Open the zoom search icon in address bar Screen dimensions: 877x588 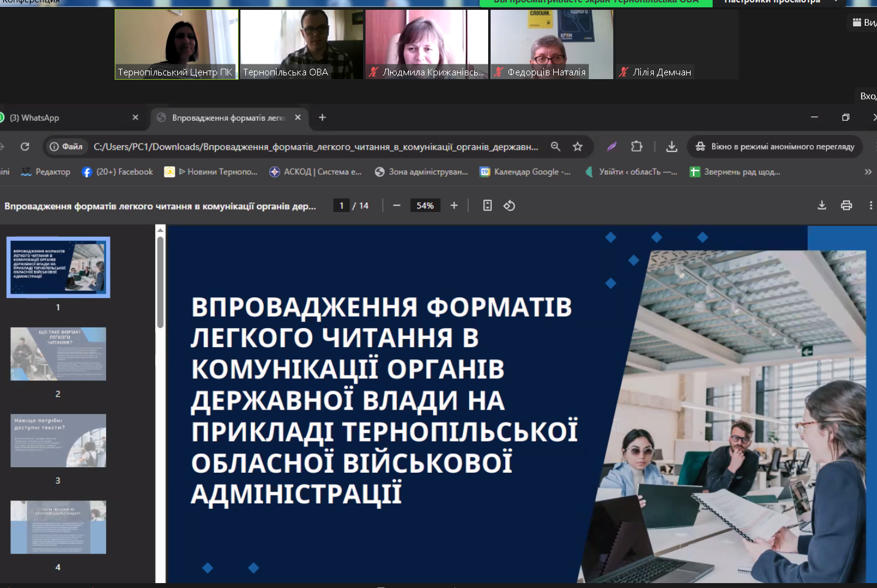556,147
